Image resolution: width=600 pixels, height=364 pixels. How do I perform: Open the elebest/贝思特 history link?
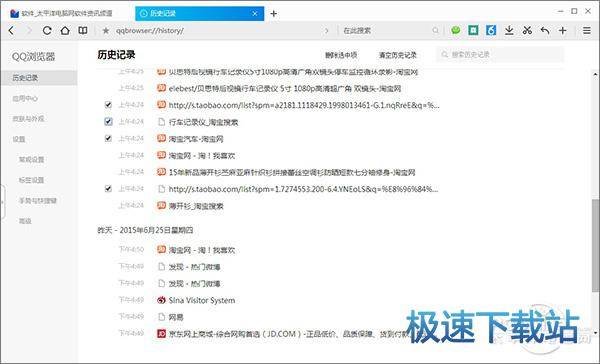tap(285, 88)
